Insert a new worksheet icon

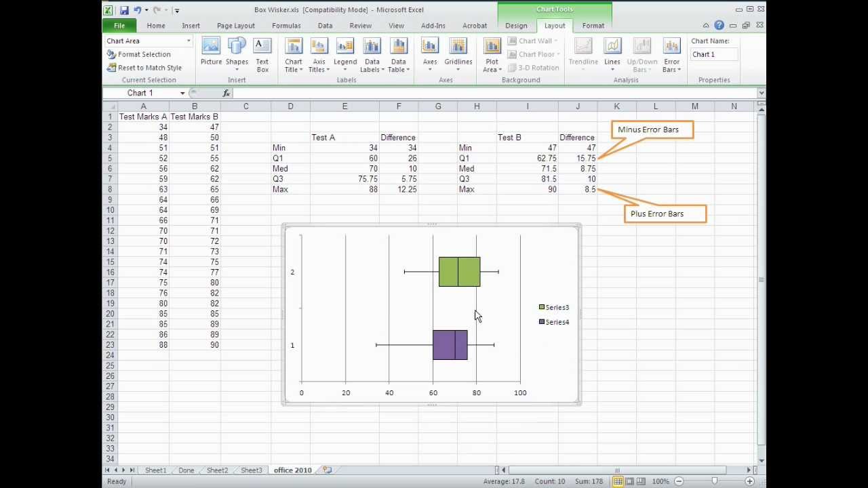[327, 470]
